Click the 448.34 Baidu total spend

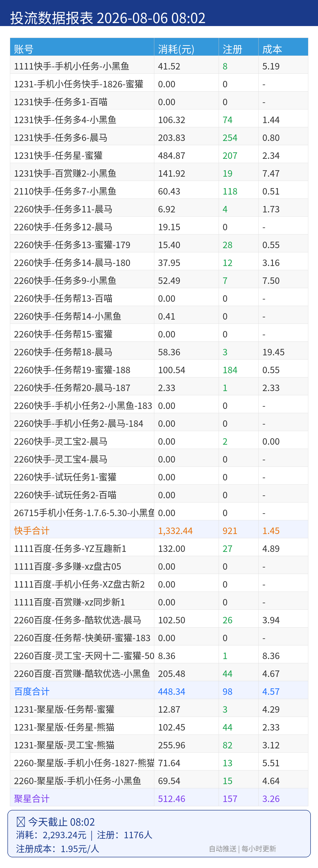click(x=172, y=691)
